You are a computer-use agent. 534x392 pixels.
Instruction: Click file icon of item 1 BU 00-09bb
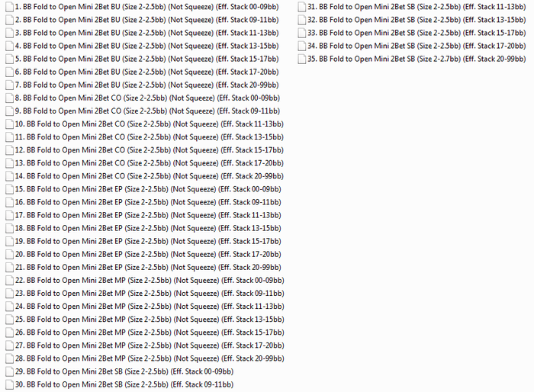pyautogui.click(x=9, y=7)
